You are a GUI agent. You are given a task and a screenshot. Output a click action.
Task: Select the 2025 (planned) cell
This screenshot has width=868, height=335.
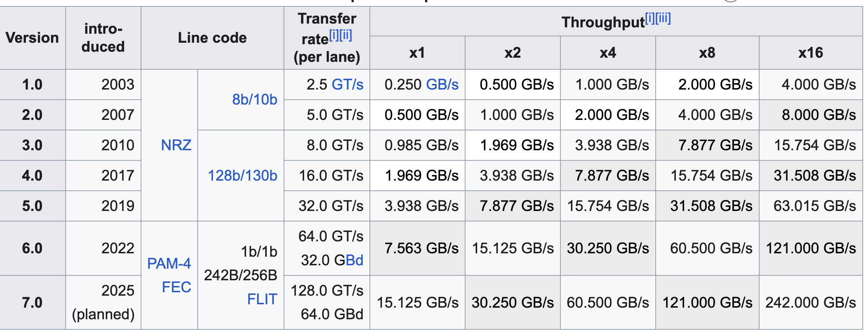(103, 303)
